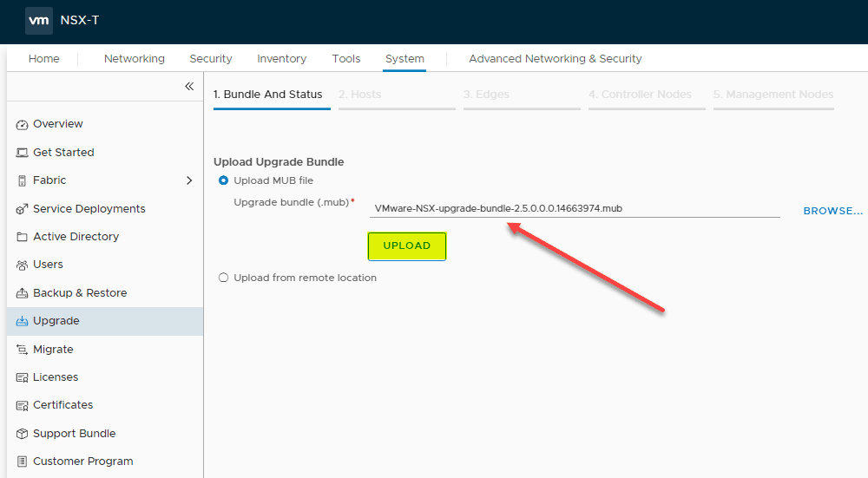Click the Get Started laptop icon
The image size is (868, 478).
(x=23, y=153)
